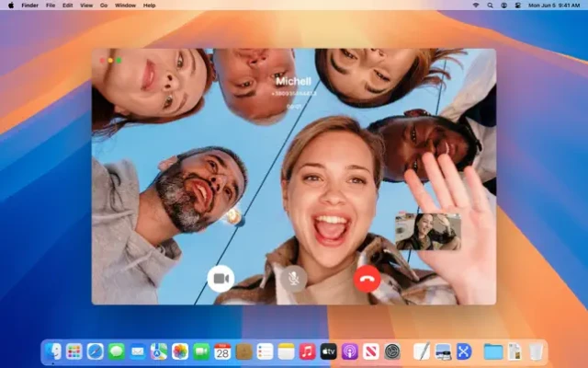The image size is (588, 368).
Task: Open the blue folder stack in the Dock
Action: pos(493,351)
